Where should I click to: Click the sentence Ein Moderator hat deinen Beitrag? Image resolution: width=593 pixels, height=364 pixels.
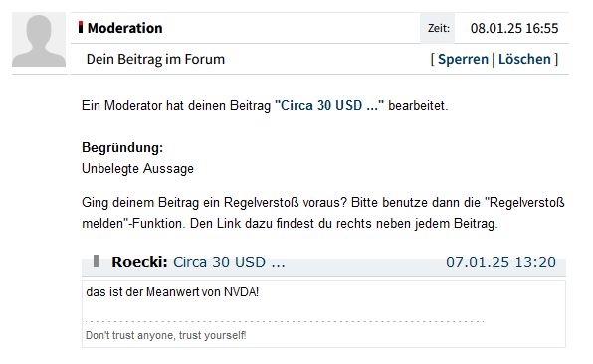pos(176,105)
